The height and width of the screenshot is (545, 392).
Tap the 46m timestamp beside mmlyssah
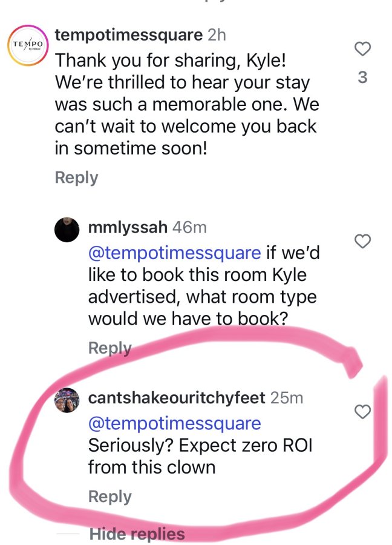(x=189, y=228)
